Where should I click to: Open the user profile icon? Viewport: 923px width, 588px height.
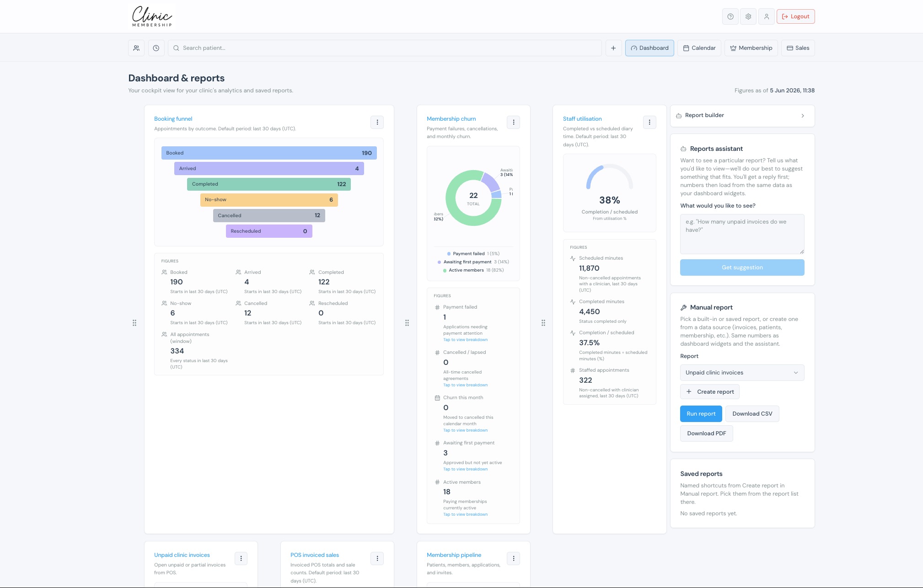(767, 16)
